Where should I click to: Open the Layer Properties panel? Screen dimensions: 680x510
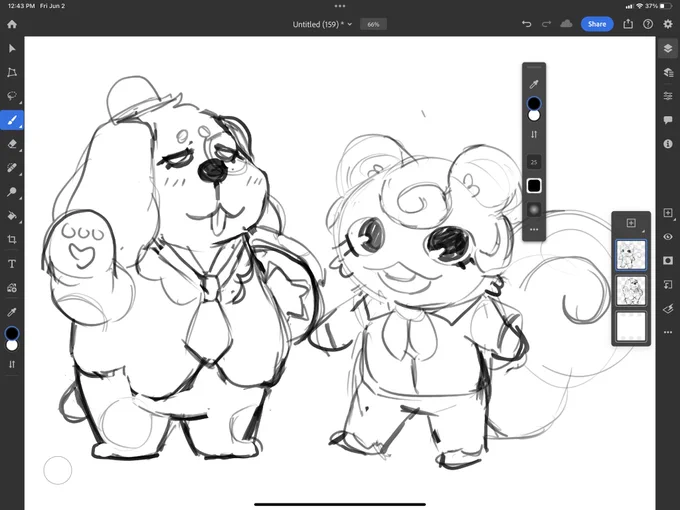tap(668, 96)
